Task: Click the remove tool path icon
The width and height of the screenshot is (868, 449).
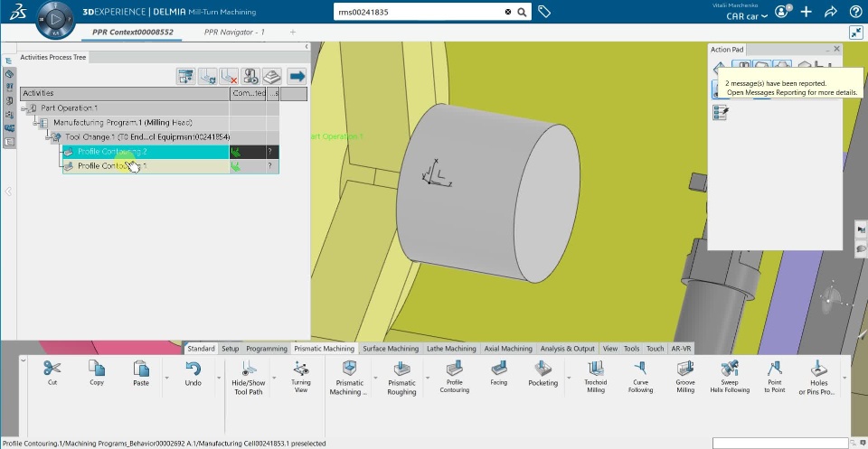Action: coord(229,76)
